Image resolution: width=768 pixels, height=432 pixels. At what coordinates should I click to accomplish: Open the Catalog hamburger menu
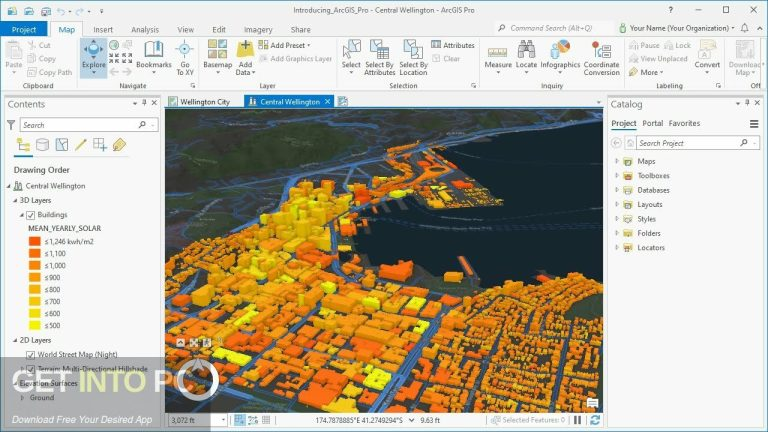pyautogui.click(x=754, y=124)
